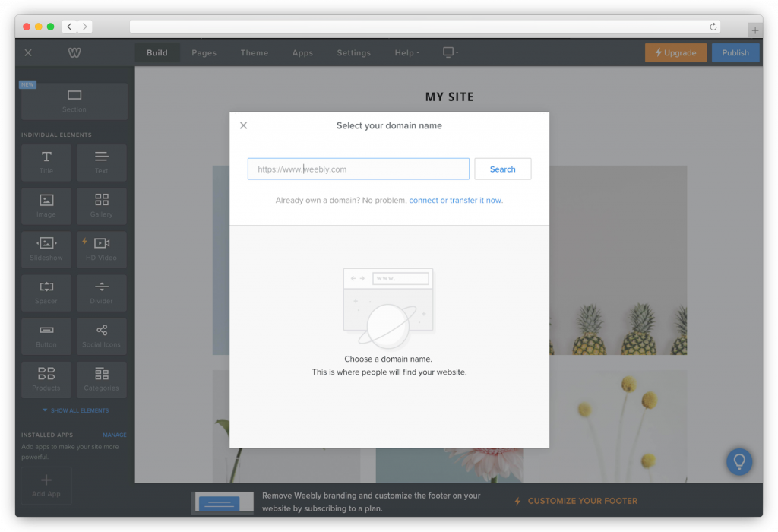This screenshot has width=778, height=532.
Task: Close the editor with the top-left X
Action: 28,52
